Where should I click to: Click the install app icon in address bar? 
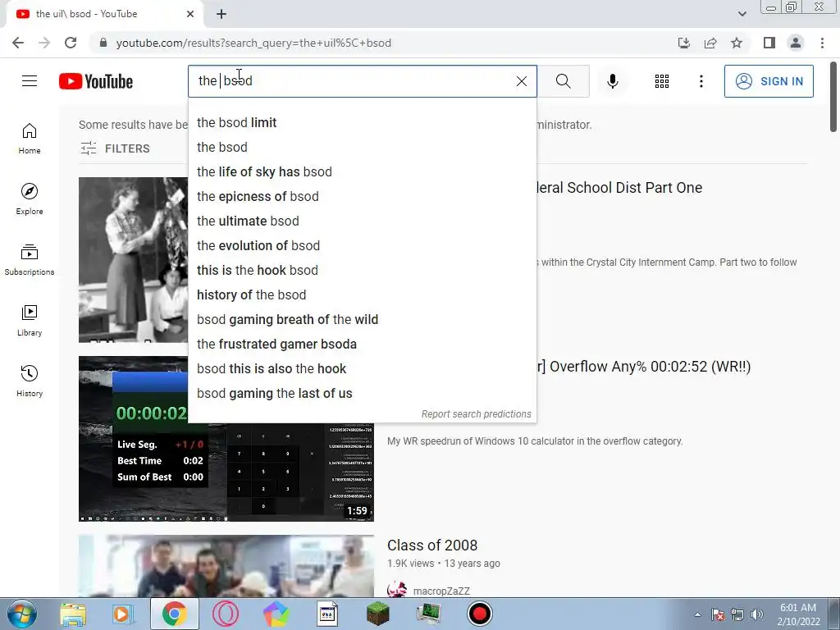[x=684, y=43]
